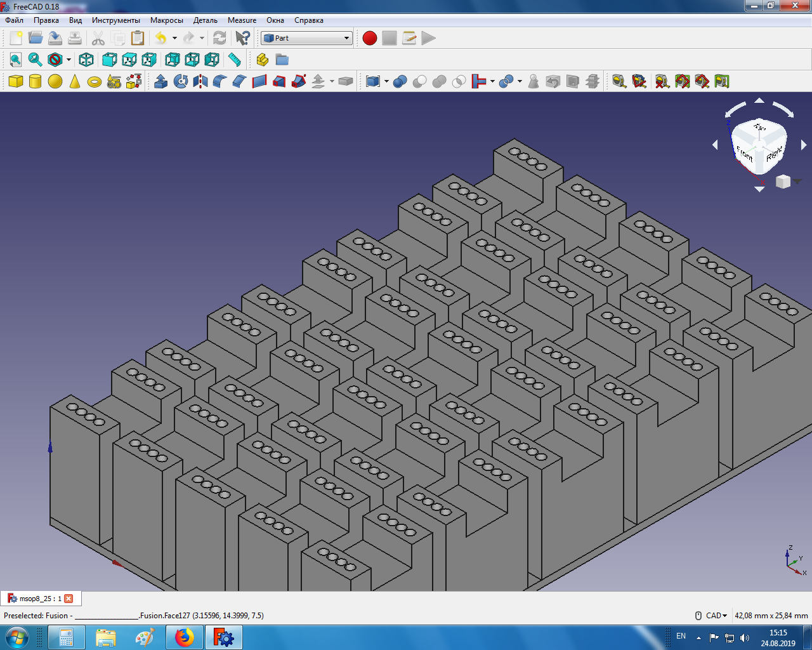Click the Measure Distance ruler icon
Viewport: 812px width, 650px height.
pos(235,60)
